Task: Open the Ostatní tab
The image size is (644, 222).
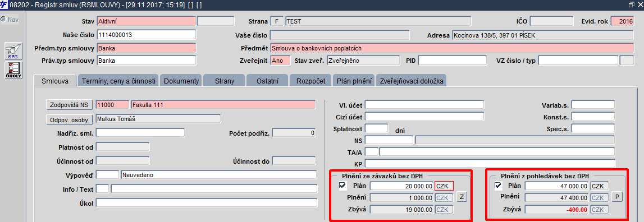Action: [267, 81]
